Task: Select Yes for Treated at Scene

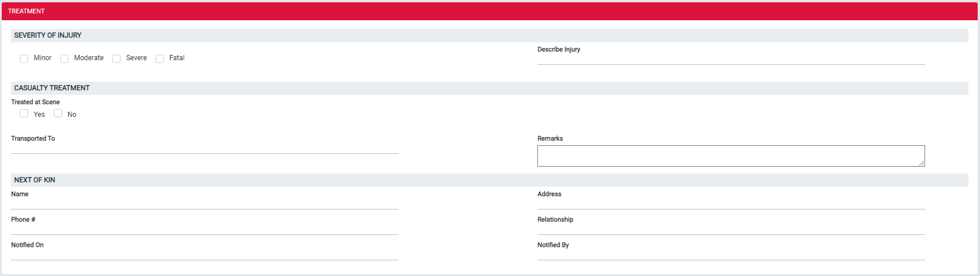Action: coord(24,113)
